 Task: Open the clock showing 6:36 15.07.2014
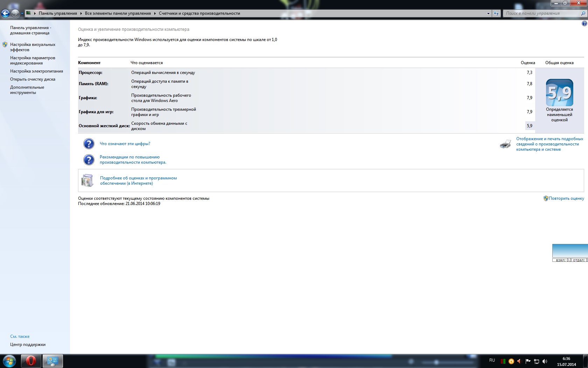click(566, 361)
